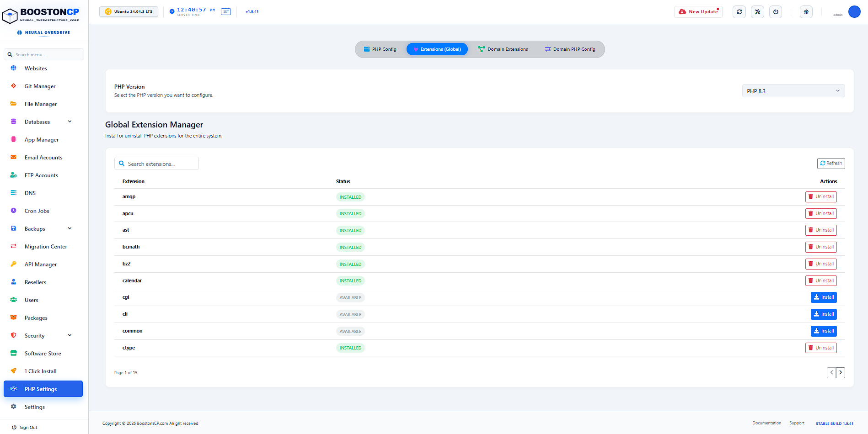Go to Resellers
Viewport: 868px width, 434px height.
tap(35, 282)
